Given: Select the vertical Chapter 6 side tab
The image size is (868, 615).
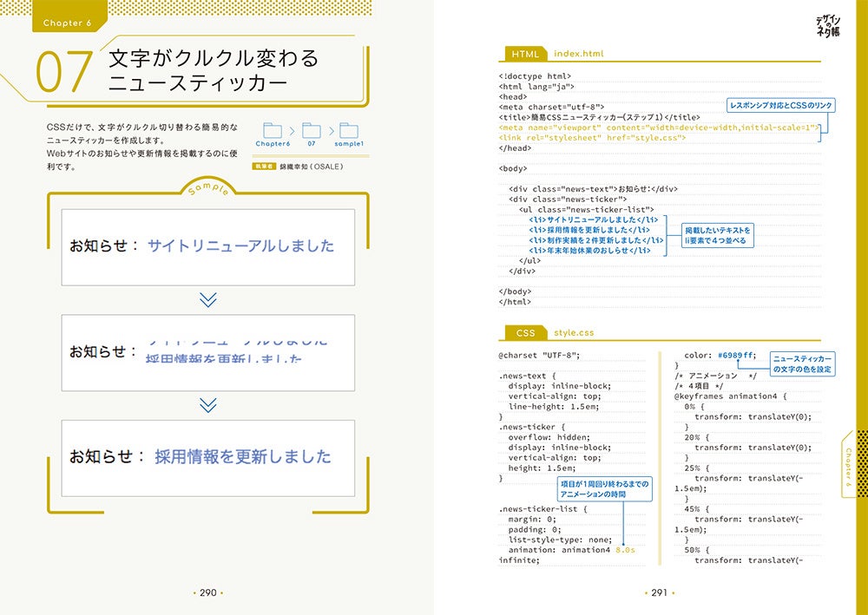Looking at the screenshot, I should pos(849,465).
